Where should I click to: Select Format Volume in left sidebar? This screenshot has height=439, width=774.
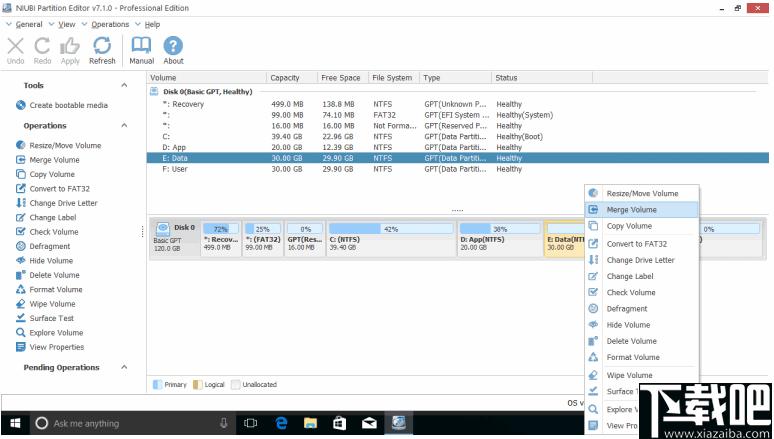pyautogui.click(x=49, y=289)
